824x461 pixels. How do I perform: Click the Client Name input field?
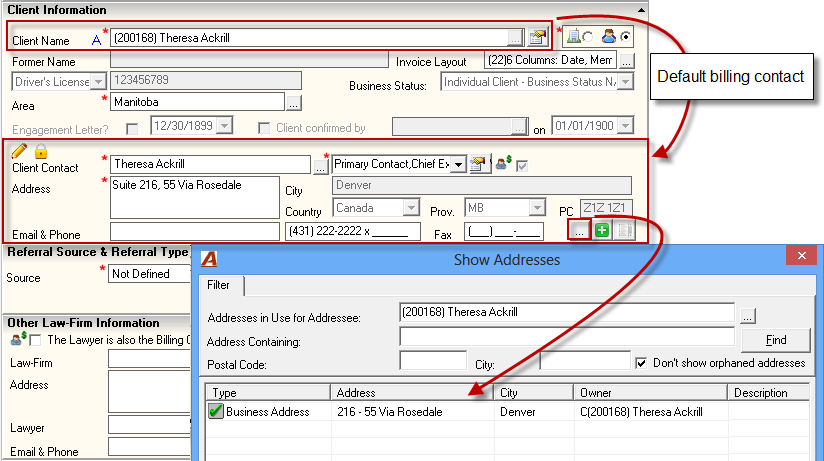310,38
